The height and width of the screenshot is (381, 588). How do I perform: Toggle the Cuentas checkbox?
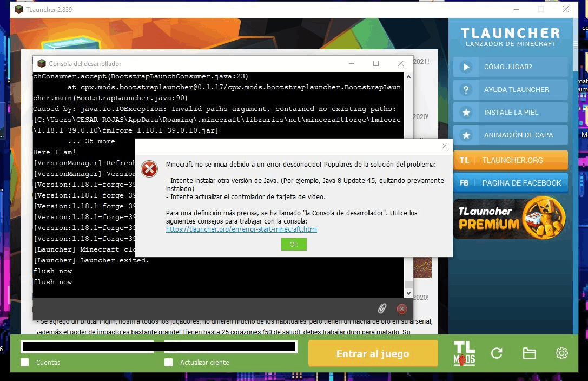coord(25,362)
